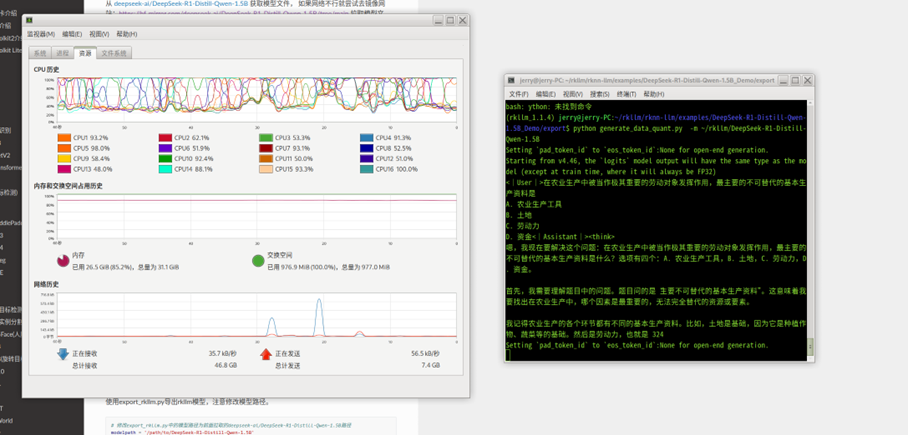Click the total received value '46.8 GB'
The height and width of the screenshot is (435, 908).
[x=225, y=365]
